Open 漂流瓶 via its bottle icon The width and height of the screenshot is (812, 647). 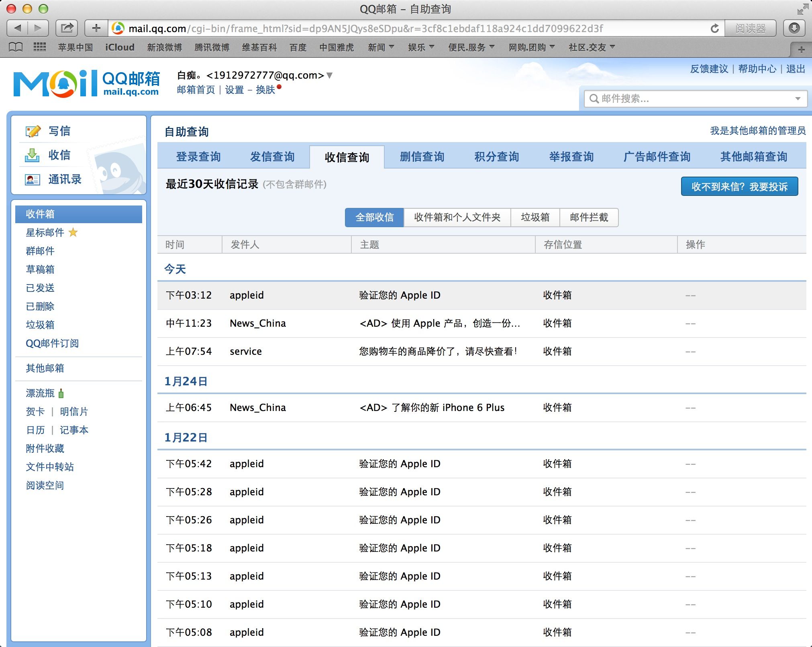point(60,393)
